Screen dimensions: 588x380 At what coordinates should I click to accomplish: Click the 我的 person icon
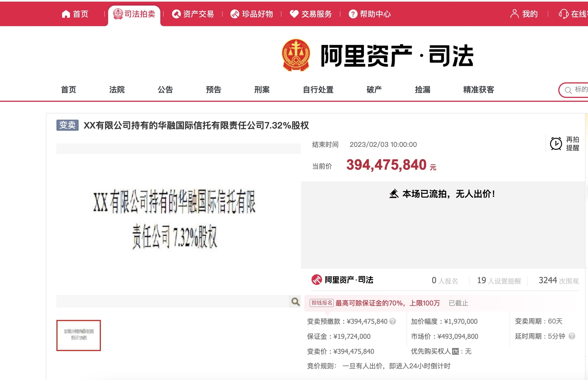tap(515, 13)
